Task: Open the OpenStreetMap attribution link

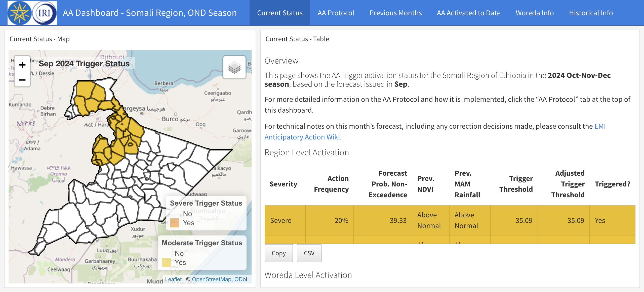Action: point(212,279)
